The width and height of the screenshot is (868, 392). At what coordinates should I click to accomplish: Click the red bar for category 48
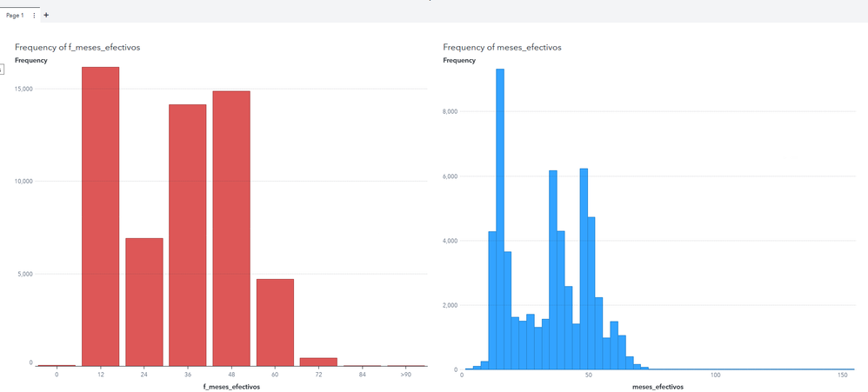(x=230, y=228)
